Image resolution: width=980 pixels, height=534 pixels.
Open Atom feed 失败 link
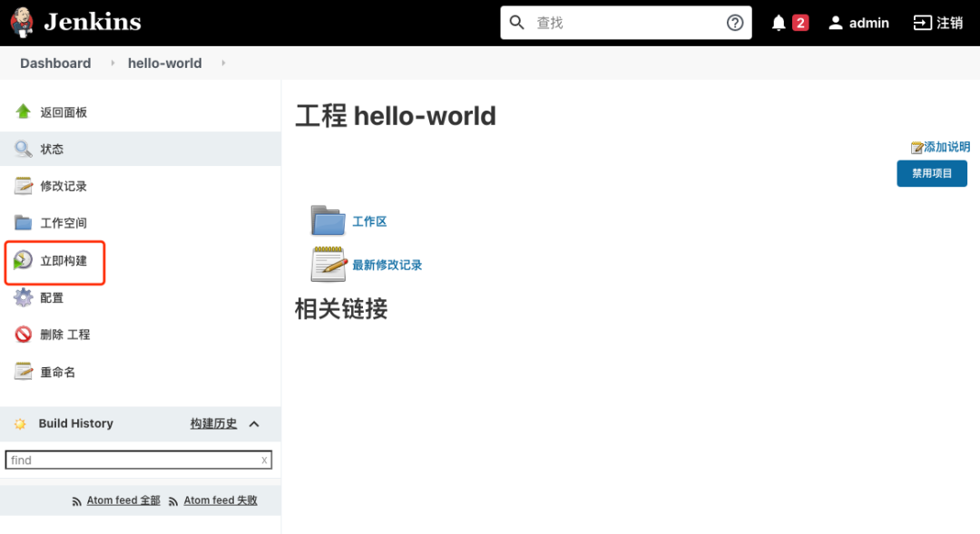[x=220, y=500]
